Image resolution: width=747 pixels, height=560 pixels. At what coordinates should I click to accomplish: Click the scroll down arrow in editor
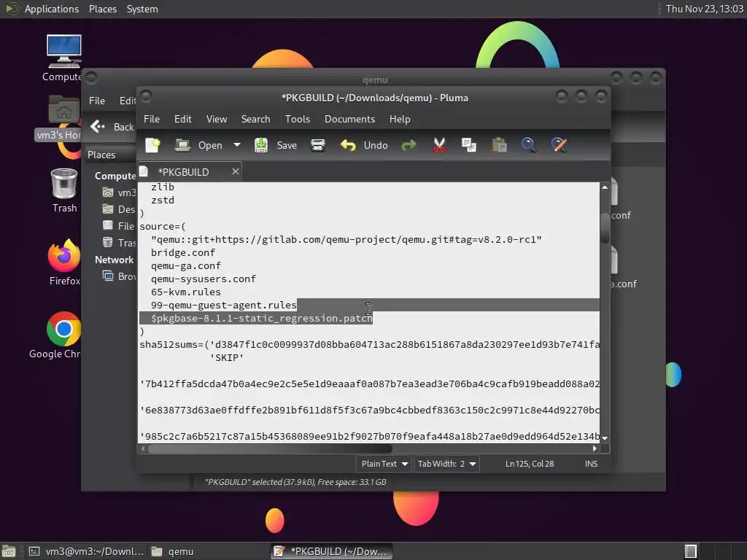tap(605, 438)
